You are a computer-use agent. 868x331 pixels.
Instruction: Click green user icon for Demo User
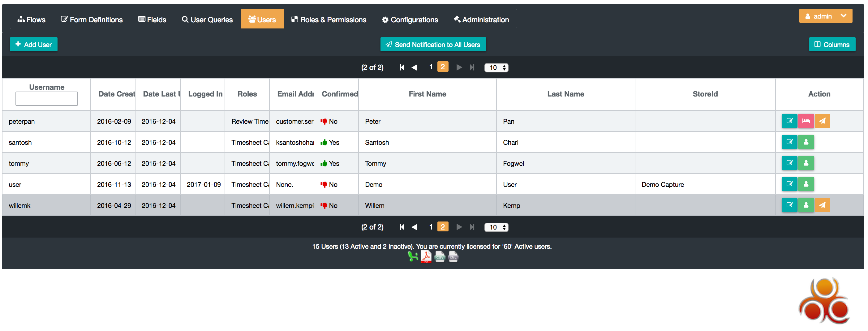[x=806, y=184]
